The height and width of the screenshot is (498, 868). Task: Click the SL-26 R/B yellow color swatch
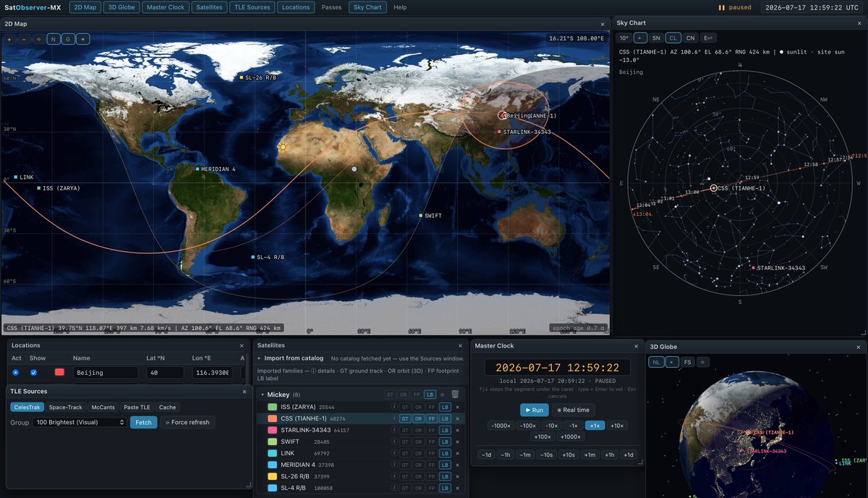(x=272, y=476)
